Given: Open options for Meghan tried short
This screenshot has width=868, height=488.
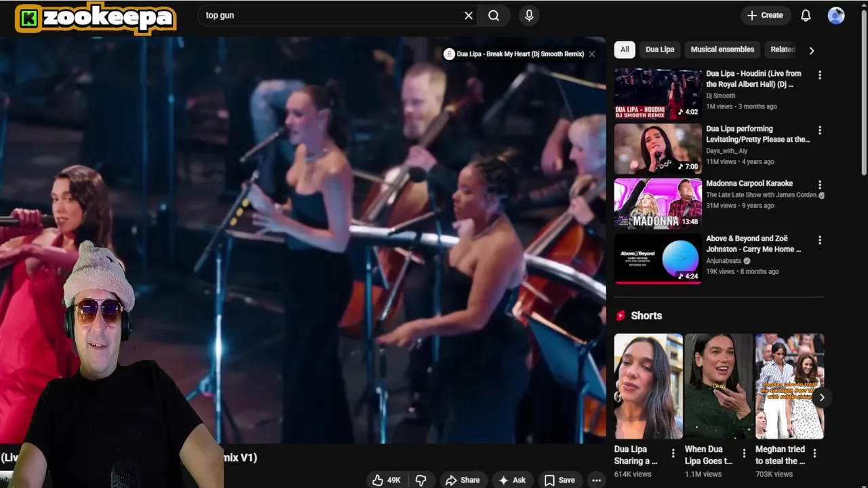Looking at the screenshot, I should (814, 453).
